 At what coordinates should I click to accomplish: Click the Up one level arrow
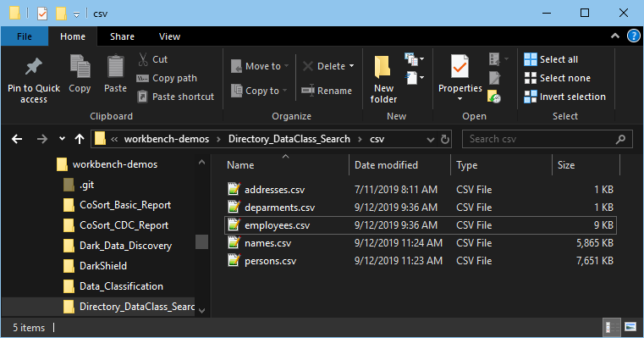[x=80, y=139]
